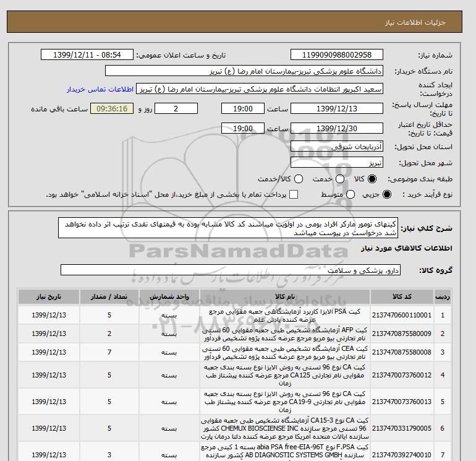Open the اطلاعات تماس خریدار link
476x461 pixels.
(100, 89)
